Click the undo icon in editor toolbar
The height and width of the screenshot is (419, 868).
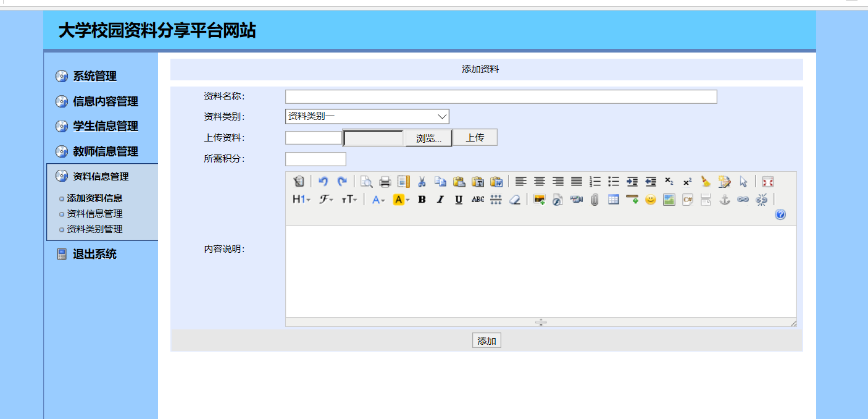323,182
